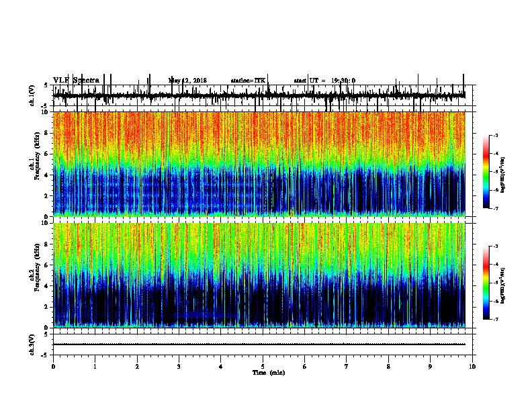Click time axis tick label "1"

point(95,367)
